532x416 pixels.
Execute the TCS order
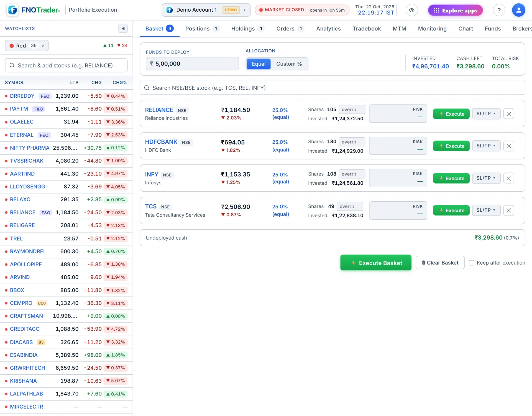[451, 210]
